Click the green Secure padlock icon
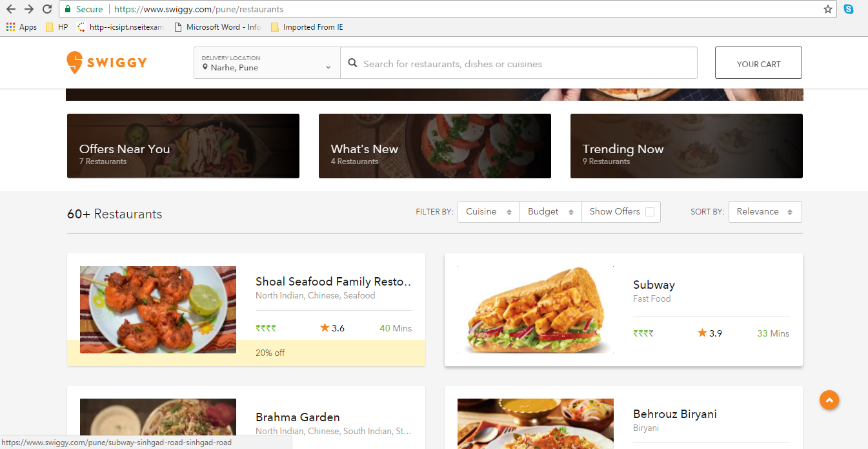The width and height of the screenshot is (868, 449). click(68, 9)
